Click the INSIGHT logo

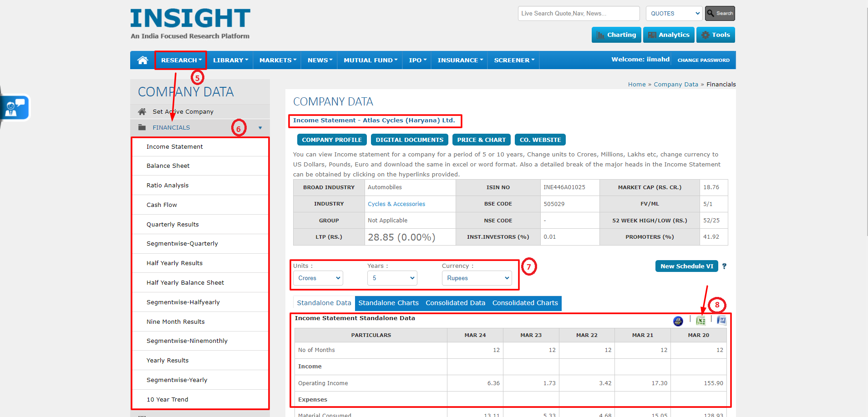click(190, 19)
